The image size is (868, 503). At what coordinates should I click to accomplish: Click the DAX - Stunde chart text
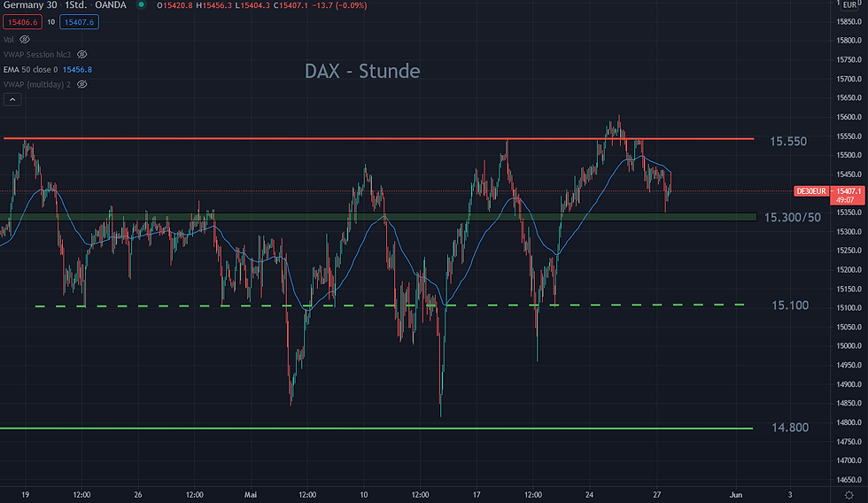[x=362, y=71]
